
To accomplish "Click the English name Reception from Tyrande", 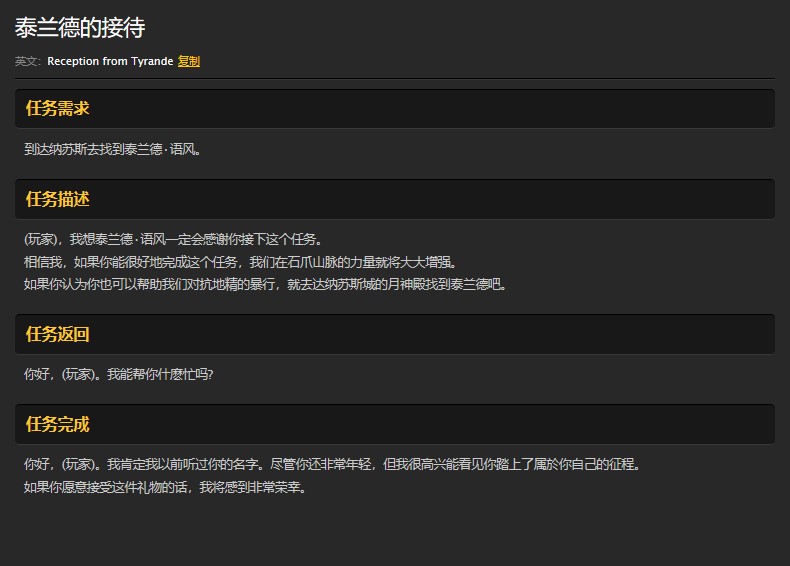I will [110, 62].
